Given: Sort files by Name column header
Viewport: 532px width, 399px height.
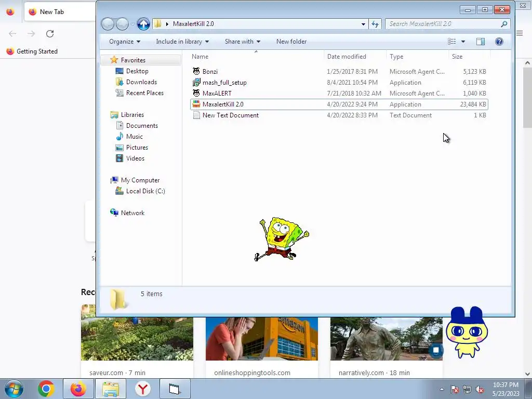Looking at the screenshot, I should tap(256, 57).
